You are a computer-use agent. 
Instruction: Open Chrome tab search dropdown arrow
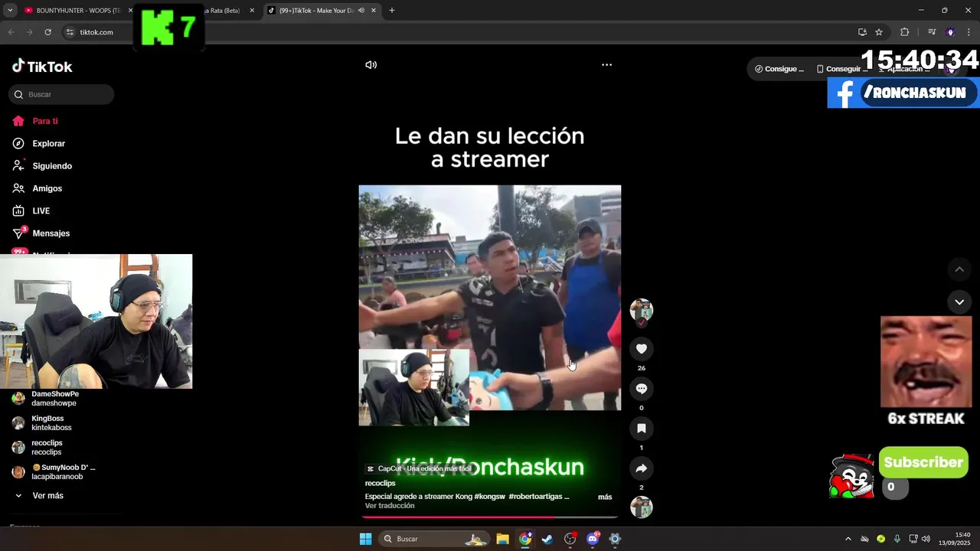(10, 11)
